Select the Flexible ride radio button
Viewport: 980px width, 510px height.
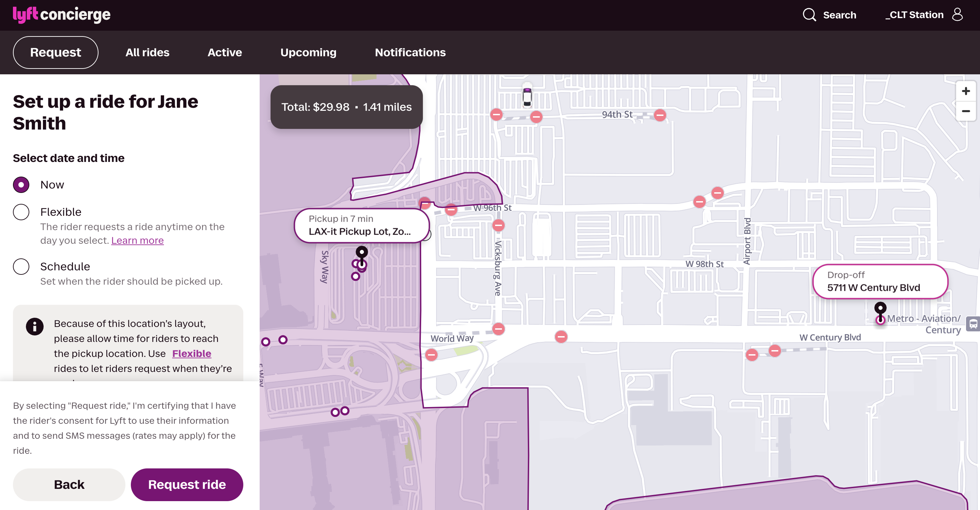[21, 212]
